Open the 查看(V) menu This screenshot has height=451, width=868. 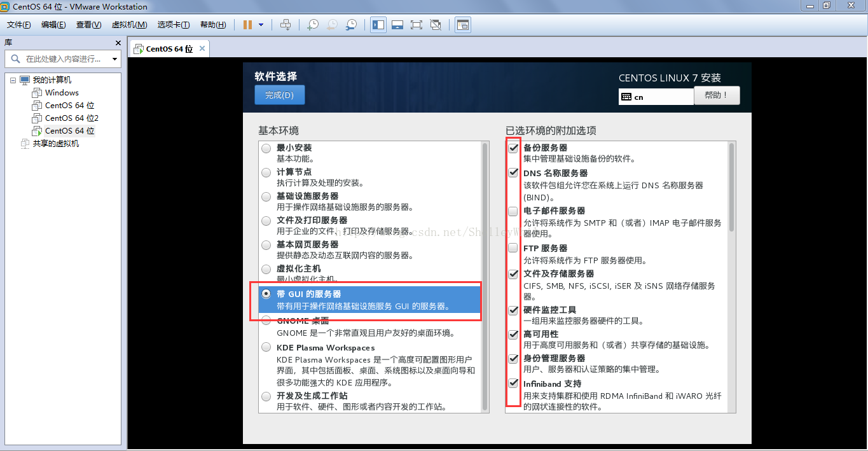tap(88, 25)
